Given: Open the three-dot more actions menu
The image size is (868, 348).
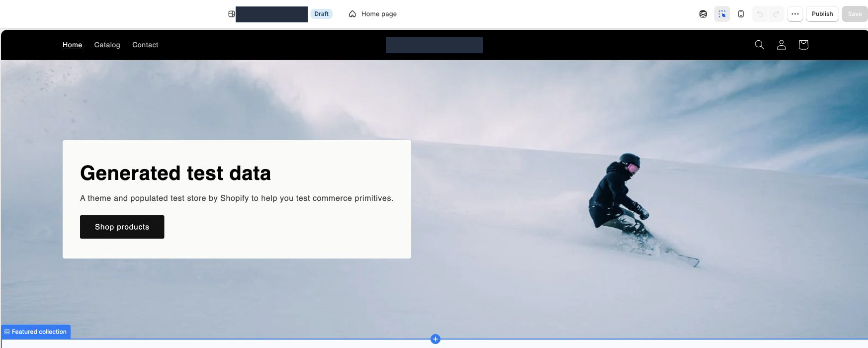Looking at the screenshot, I should pos(795,14).
